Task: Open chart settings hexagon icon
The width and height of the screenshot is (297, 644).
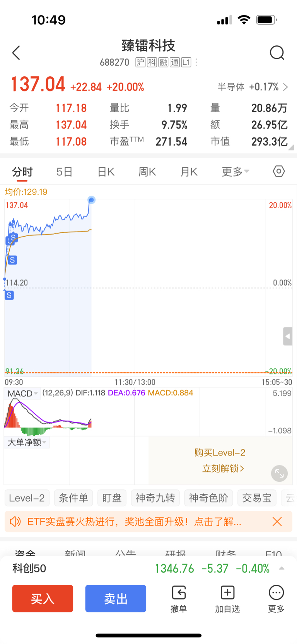Action: pos(278,171)
